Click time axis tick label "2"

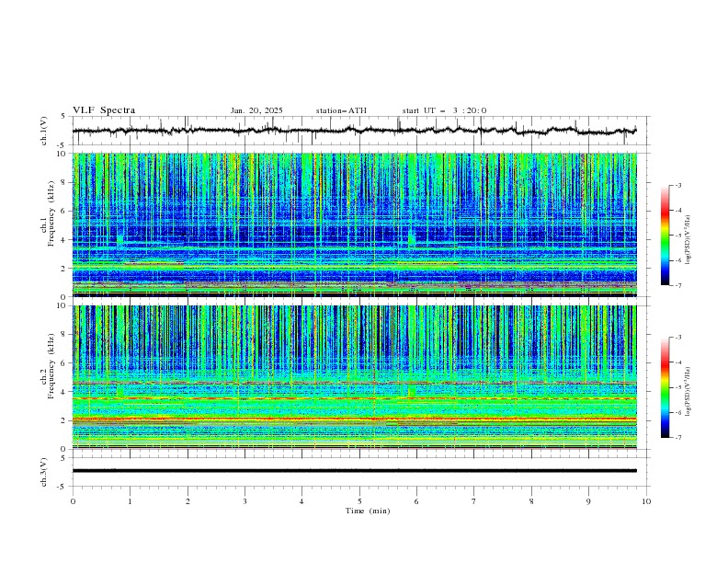(x=188, y=501)
